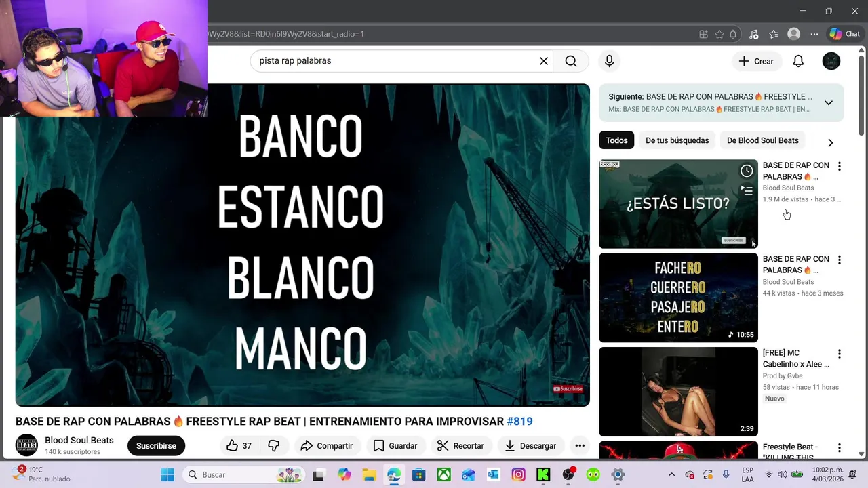This screenshot has height=488, width=868.
Task: Open YouTube notifications bell
Action: tap(798, 61)
